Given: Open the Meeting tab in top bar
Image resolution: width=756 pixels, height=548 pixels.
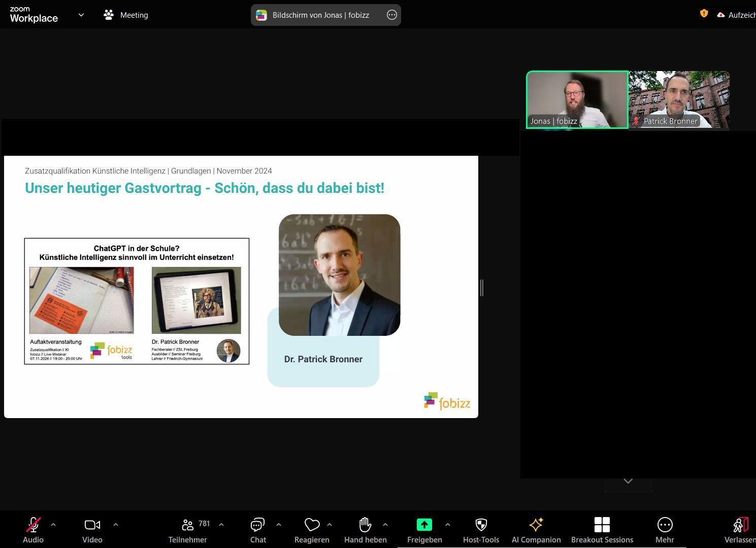Looking at the screenshot, I should click(x=126, y=15).
